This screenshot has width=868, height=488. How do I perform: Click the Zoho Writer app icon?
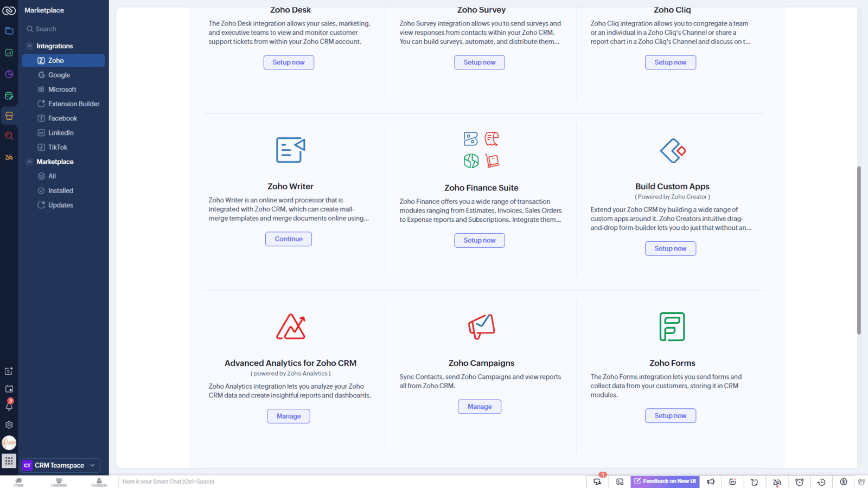pos(290,150)
